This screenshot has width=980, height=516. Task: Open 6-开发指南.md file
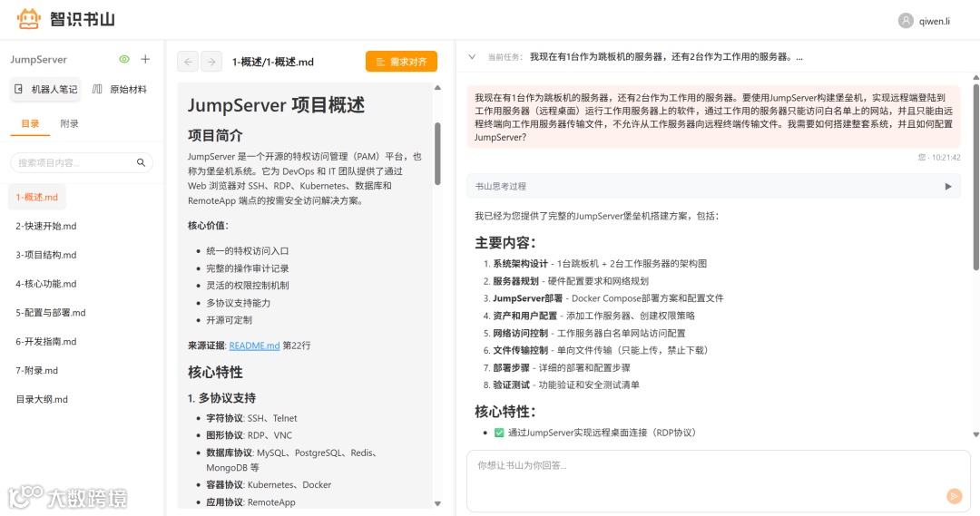pyautogui.click(x=46, y=341)
